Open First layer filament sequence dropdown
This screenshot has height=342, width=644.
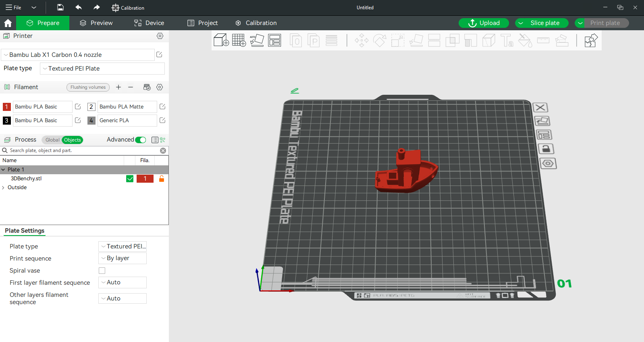123,282
